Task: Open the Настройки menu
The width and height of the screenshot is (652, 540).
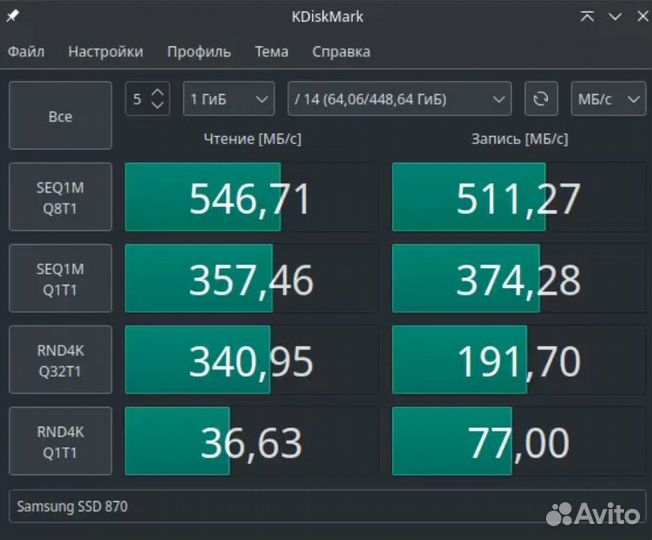Action: pyautogui.click(x=105, y=52)
